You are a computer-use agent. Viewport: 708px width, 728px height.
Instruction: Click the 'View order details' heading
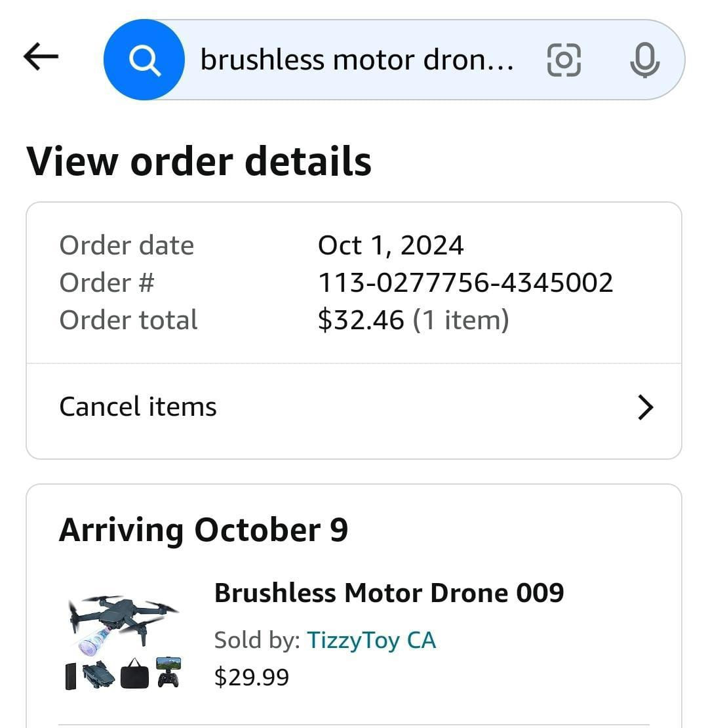pyautogui.click(x=199, y=161)
